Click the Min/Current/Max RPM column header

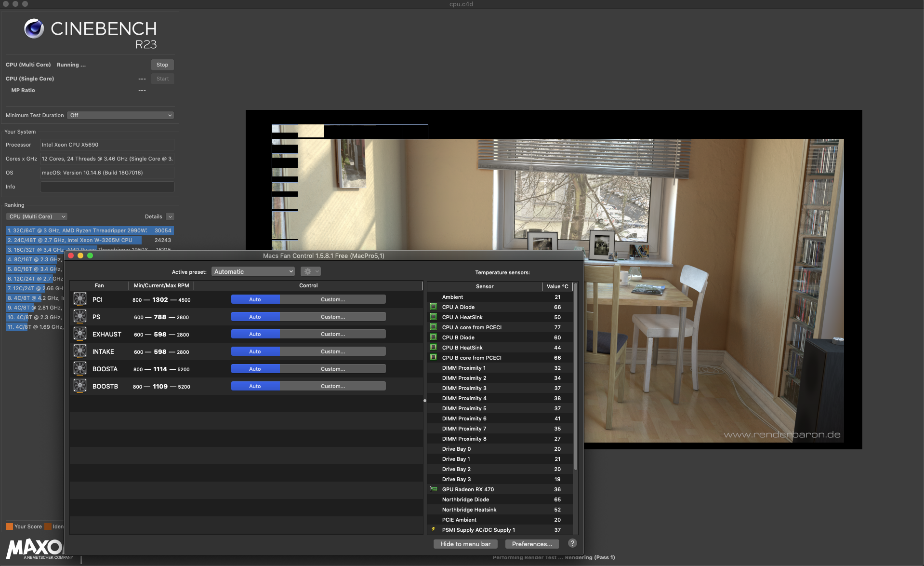[161, 285]
